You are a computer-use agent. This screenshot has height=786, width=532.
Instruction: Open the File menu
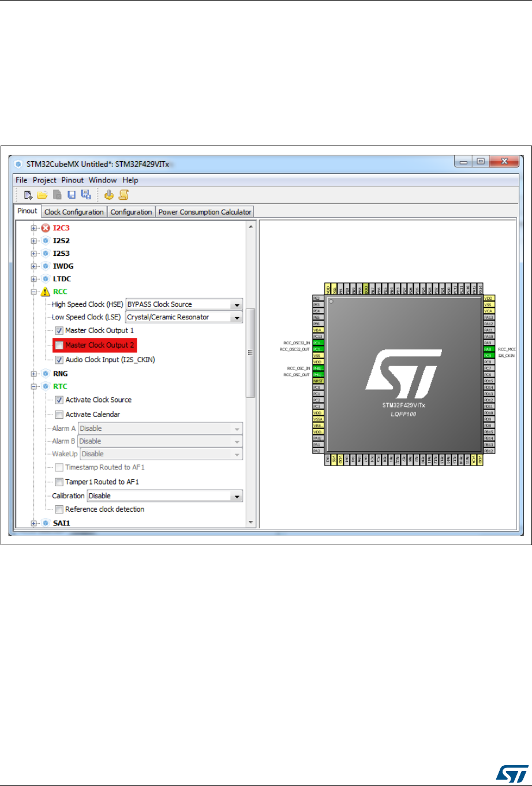pyautogui.click(x=21, y=180)
